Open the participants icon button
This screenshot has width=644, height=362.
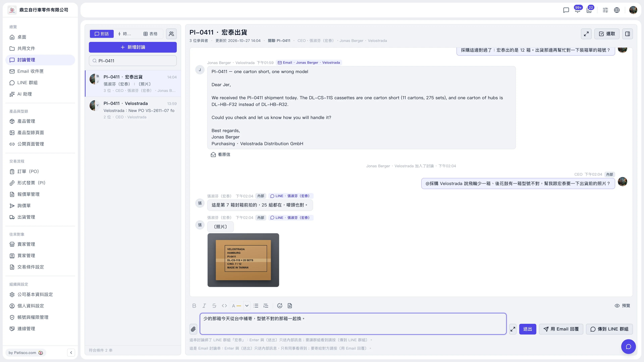(171, 34)
